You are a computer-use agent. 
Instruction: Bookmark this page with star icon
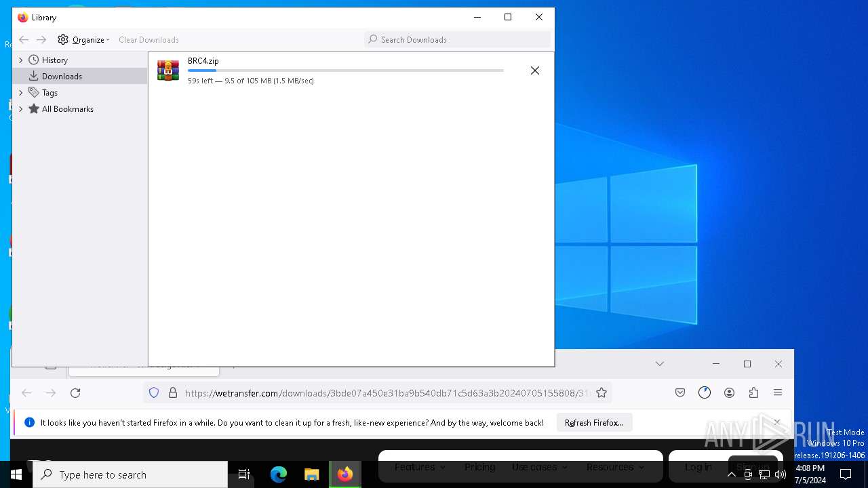(601, 392)
